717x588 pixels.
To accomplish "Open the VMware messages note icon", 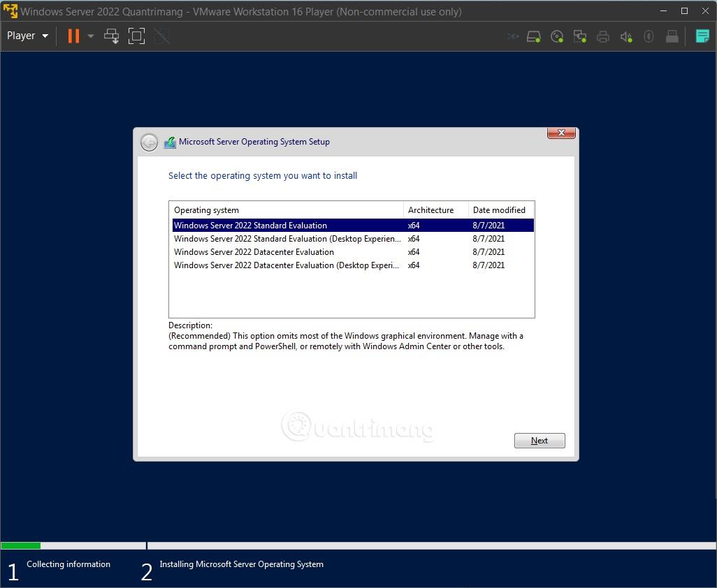I will (702, 36).
